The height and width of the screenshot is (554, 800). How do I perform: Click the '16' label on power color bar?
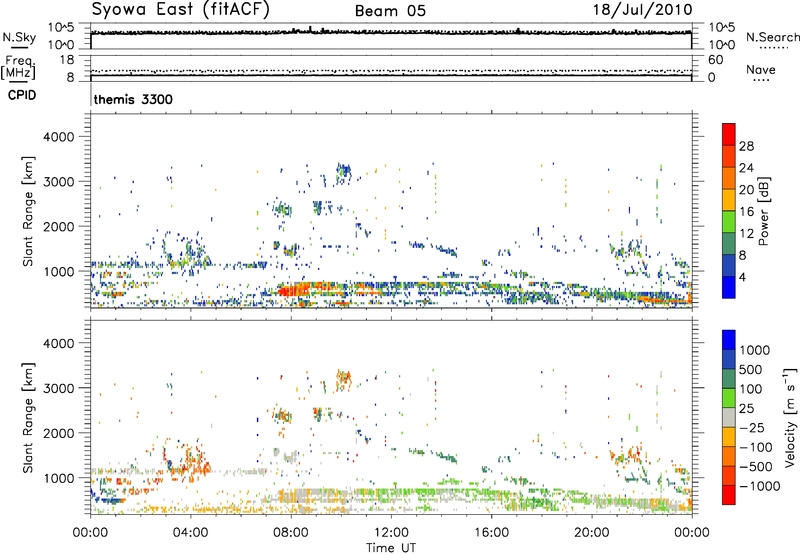(746, 212)
